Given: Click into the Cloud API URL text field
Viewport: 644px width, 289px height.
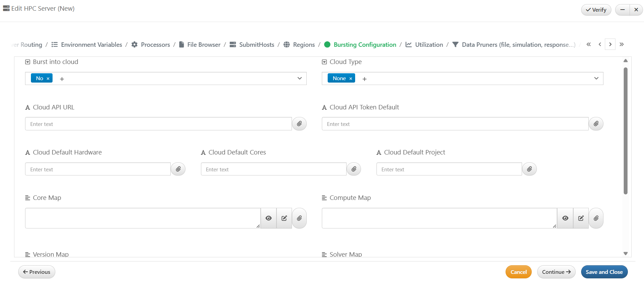Looking at the screenshot, I should coord(158,124).
